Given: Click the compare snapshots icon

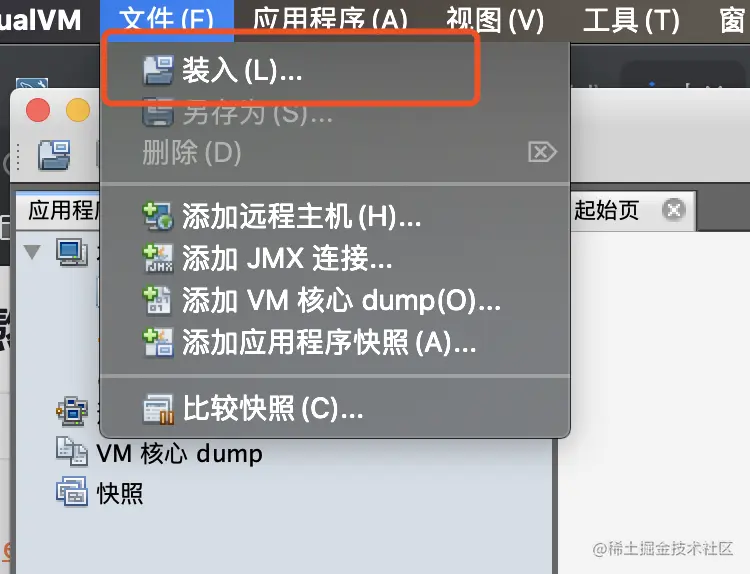Looking at the screenshot, I should (x=158, y=409).
